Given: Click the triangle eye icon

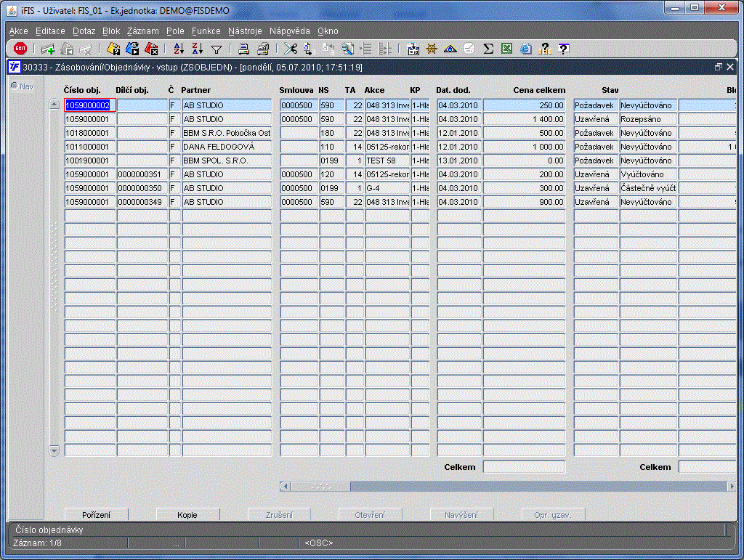Looking at the screenshot, I should click(450, 49).
